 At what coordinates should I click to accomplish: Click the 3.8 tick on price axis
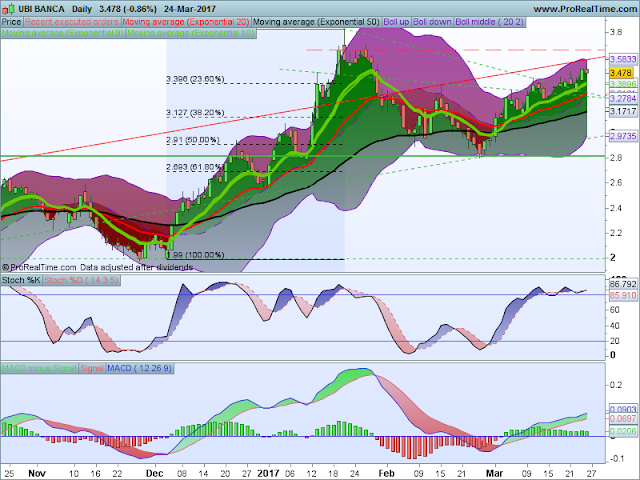click(x=616, y=33)
